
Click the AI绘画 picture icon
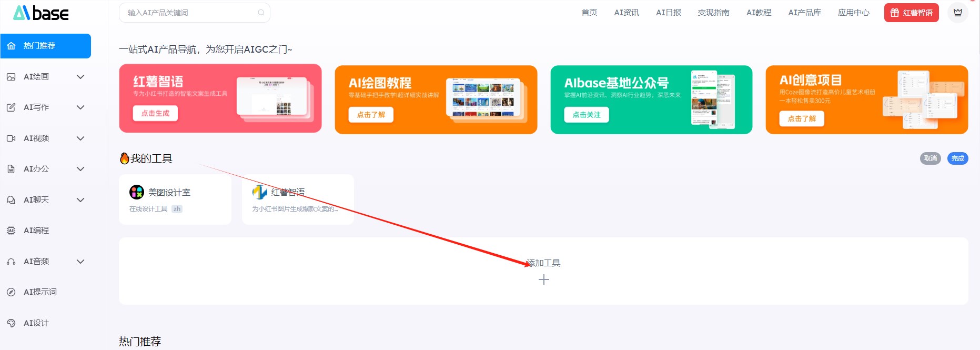pos(11,77)
